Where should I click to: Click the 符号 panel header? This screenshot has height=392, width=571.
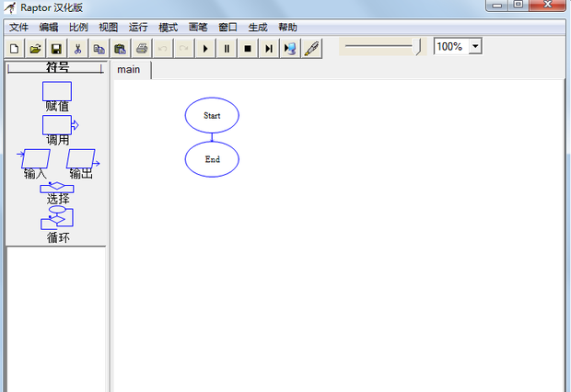point(57,67)
